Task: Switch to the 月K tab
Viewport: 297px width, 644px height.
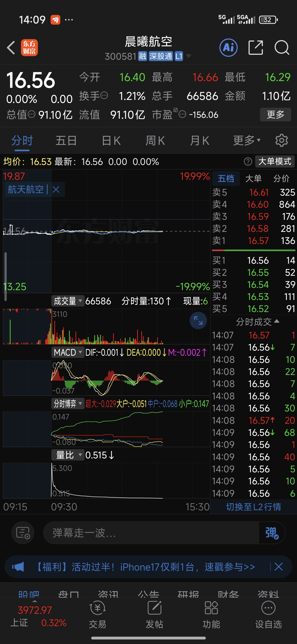Action: [200, 141]
